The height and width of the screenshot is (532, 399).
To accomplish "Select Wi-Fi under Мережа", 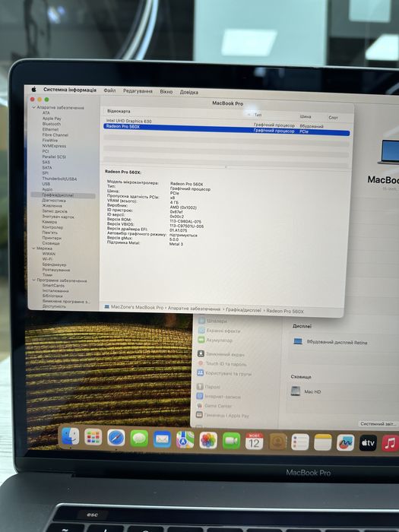I will click(47, 259).
